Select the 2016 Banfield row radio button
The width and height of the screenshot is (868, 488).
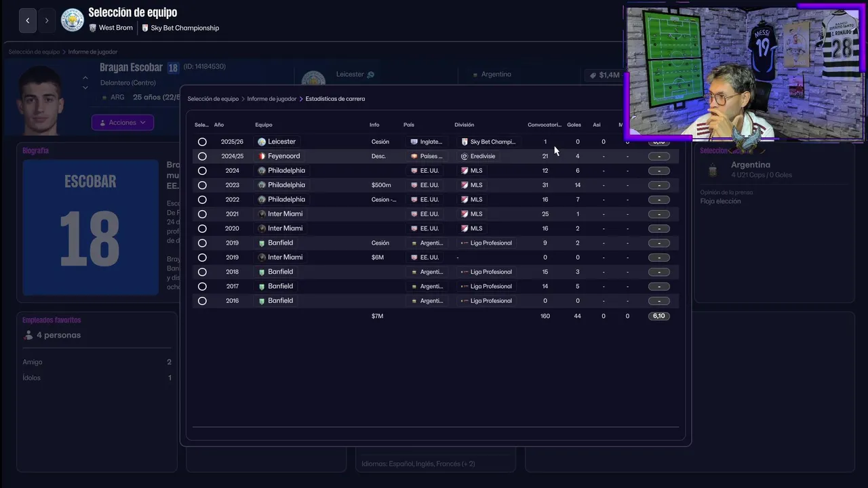[202, 301]
